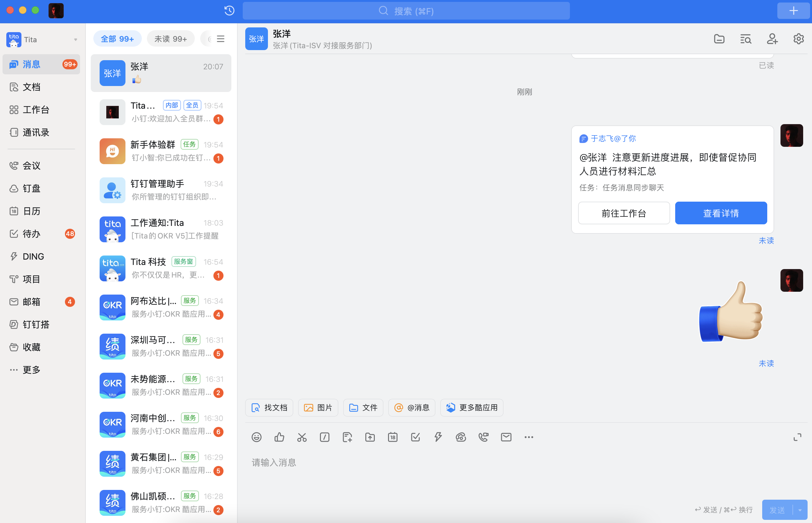Click the large thumbs-up sticker message
Viewport: 812px width, 523px height.
730,311
